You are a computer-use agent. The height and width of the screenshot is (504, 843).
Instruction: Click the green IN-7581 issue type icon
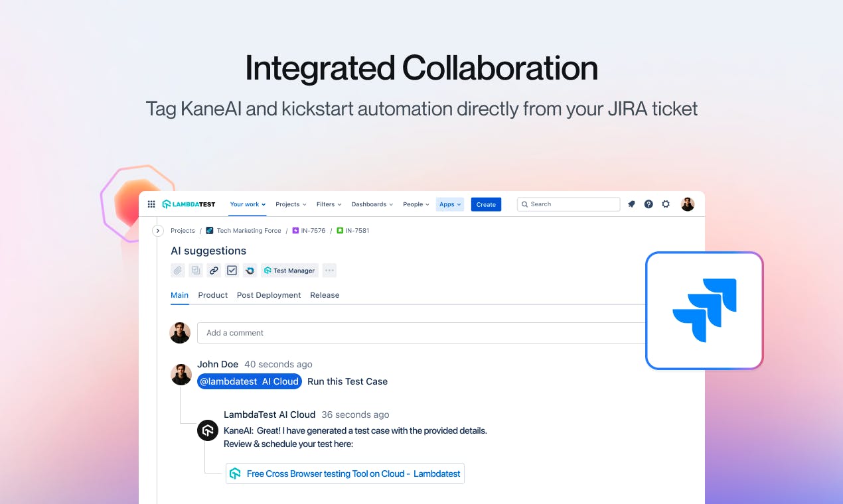(x=340, y=231)
